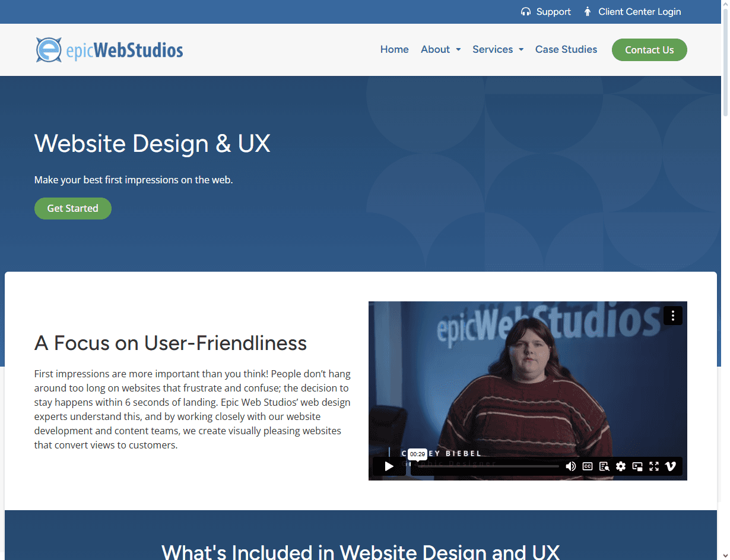The width and height of the screenshot is (730, 560).
Task: Click the Get Started button
Action: tap(73, 208)
